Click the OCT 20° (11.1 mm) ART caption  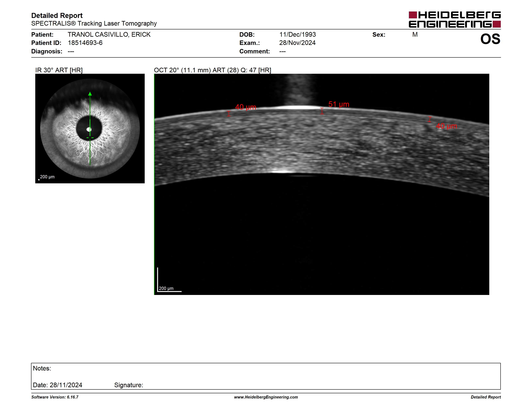212,70
